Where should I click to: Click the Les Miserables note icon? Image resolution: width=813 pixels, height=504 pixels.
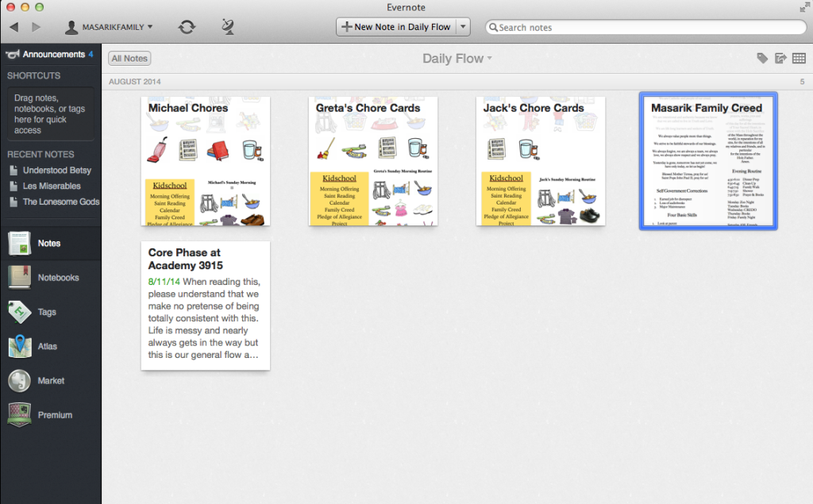pos(13,187)
